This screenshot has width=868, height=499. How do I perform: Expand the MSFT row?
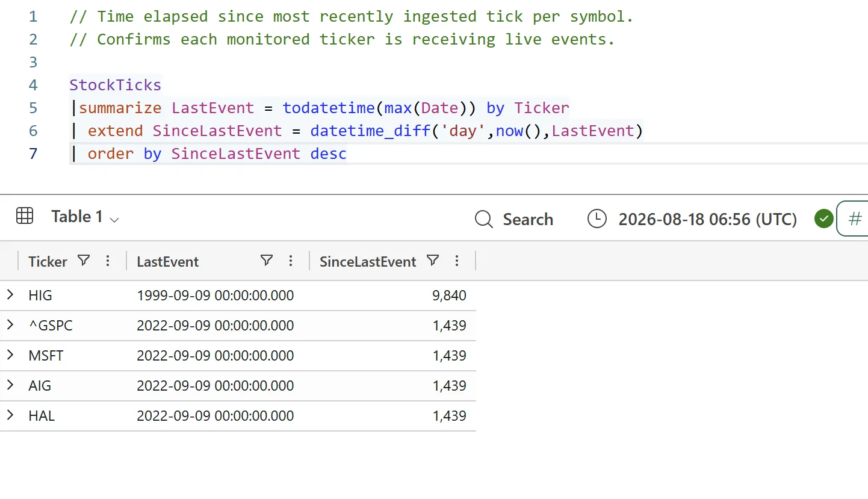coord(10,355)
